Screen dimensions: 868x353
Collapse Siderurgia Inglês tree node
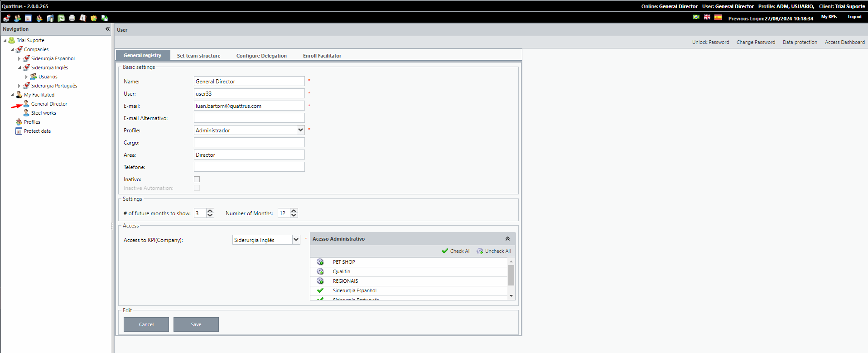19,68
